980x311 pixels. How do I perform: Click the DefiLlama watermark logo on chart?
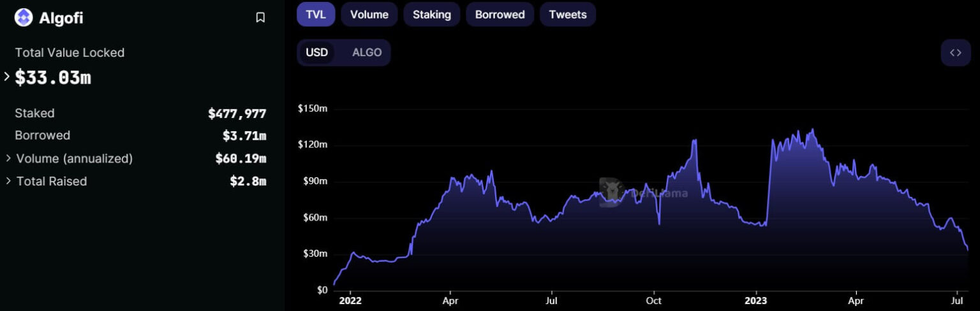[612, 191]
